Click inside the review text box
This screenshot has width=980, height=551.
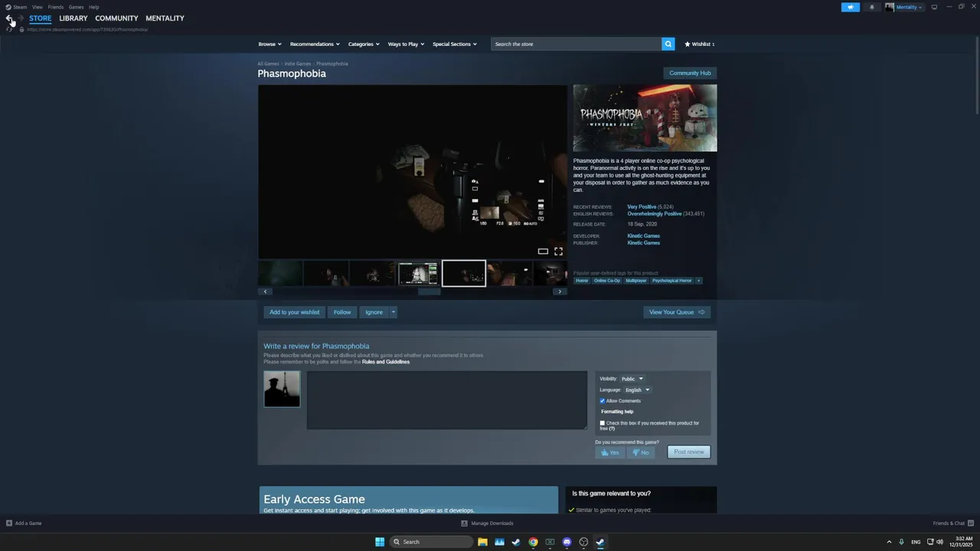pos(447,400)
